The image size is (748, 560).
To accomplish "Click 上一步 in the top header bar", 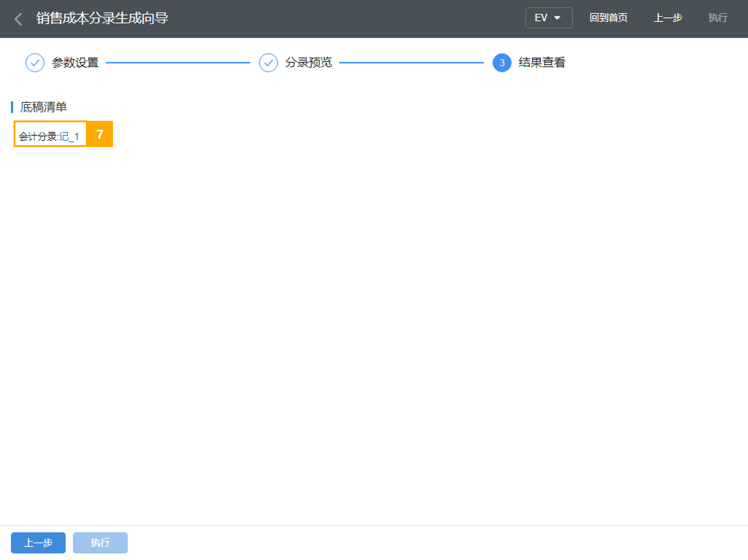I will (x=668, y=18).
